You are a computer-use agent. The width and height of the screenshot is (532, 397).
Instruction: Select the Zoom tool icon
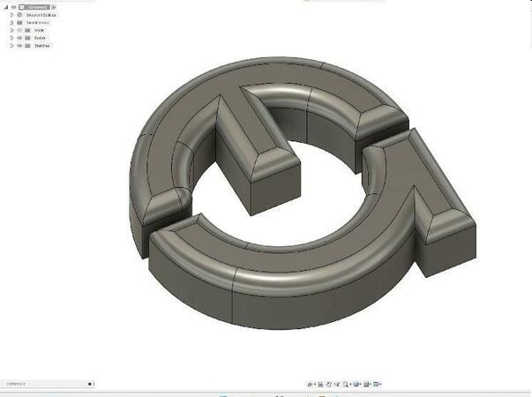[x=337, y=384]
